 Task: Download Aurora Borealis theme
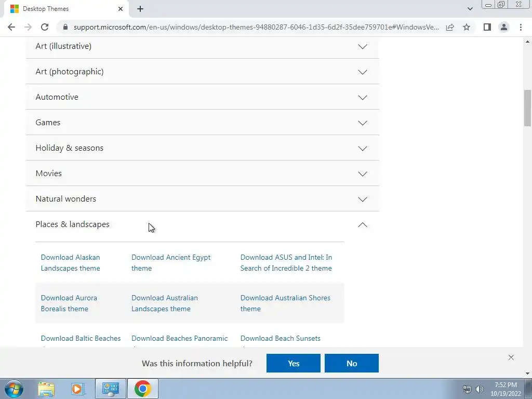pyautogui.click(x=69, y=303)
